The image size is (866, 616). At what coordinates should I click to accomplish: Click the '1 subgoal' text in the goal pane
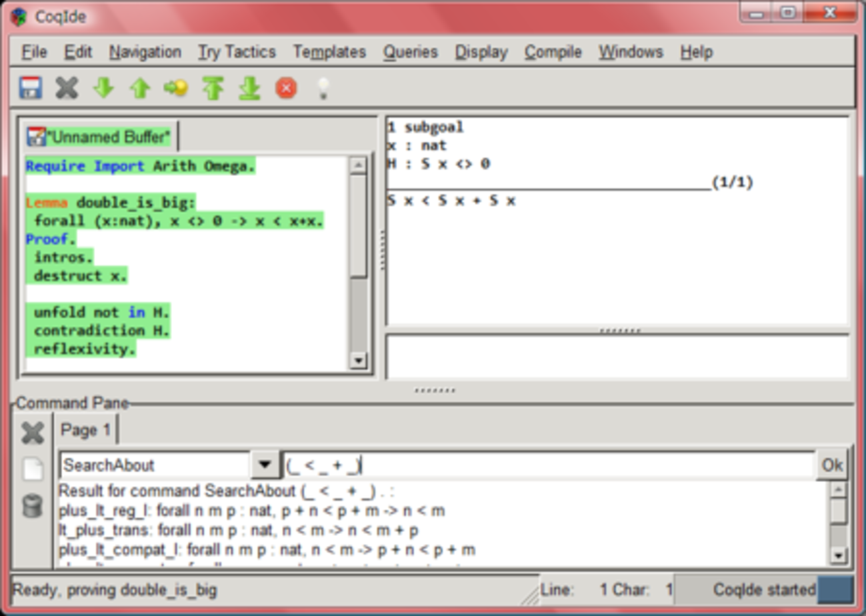[x=425, y=127]
